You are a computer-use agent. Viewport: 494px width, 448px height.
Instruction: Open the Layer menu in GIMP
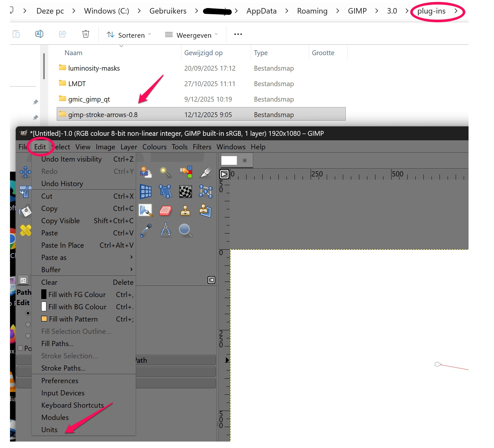point(129,147)
